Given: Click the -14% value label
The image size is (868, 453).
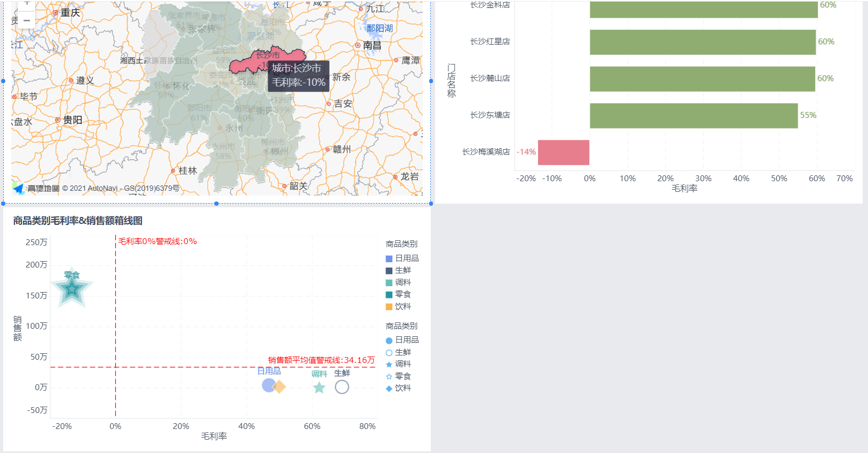Looking at the screenshot, I should click(x=526, y=152).
